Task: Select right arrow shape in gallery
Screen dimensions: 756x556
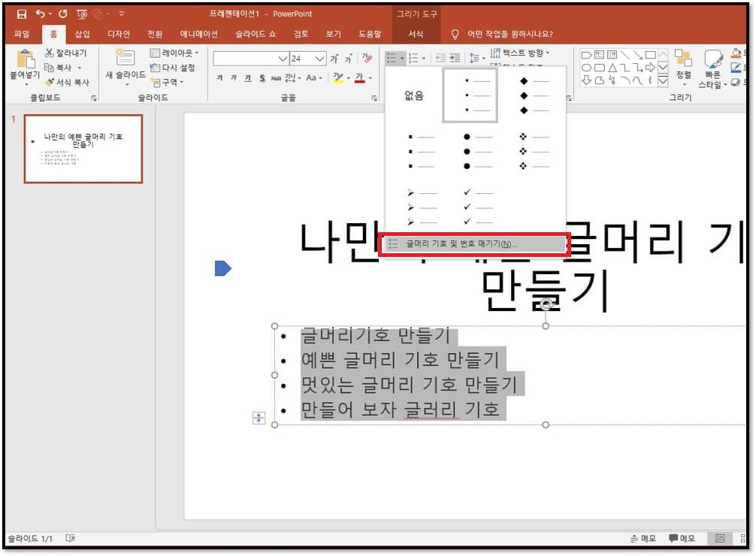Action: coord(650,68)
